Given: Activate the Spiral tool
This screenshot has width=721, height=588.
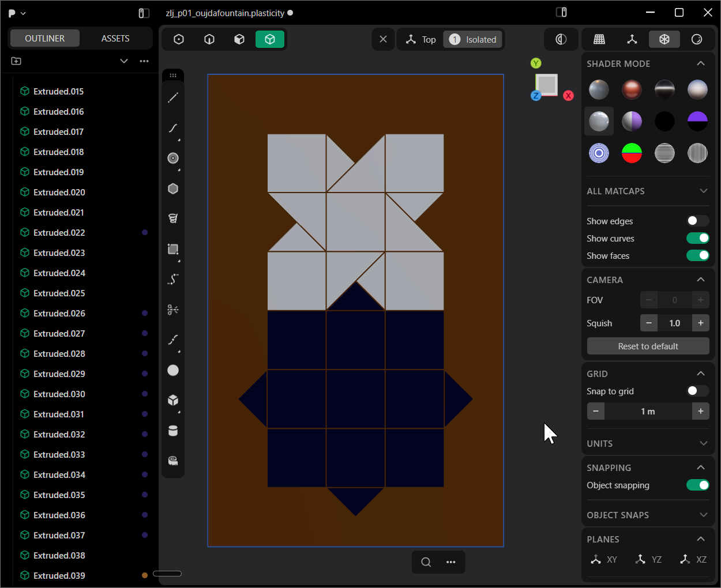Looking at the screenshot, I should click(x=173, y=219).
